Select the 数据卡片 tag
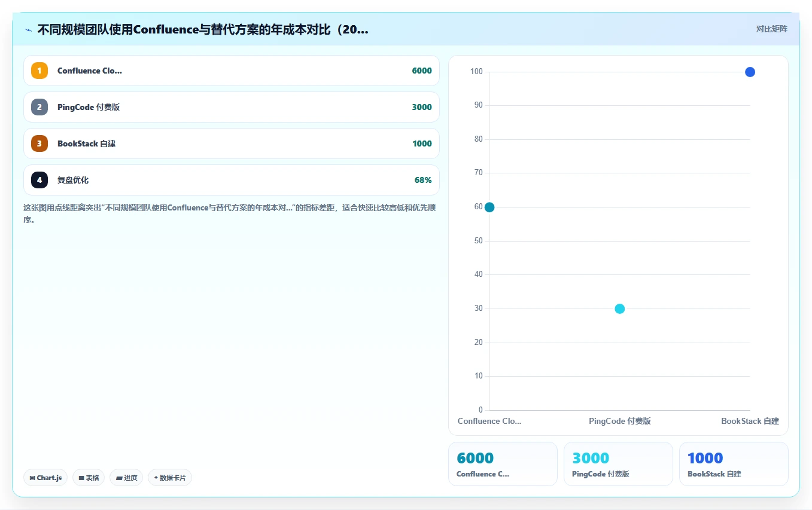 pyautogui.click(x=170, y=478)
